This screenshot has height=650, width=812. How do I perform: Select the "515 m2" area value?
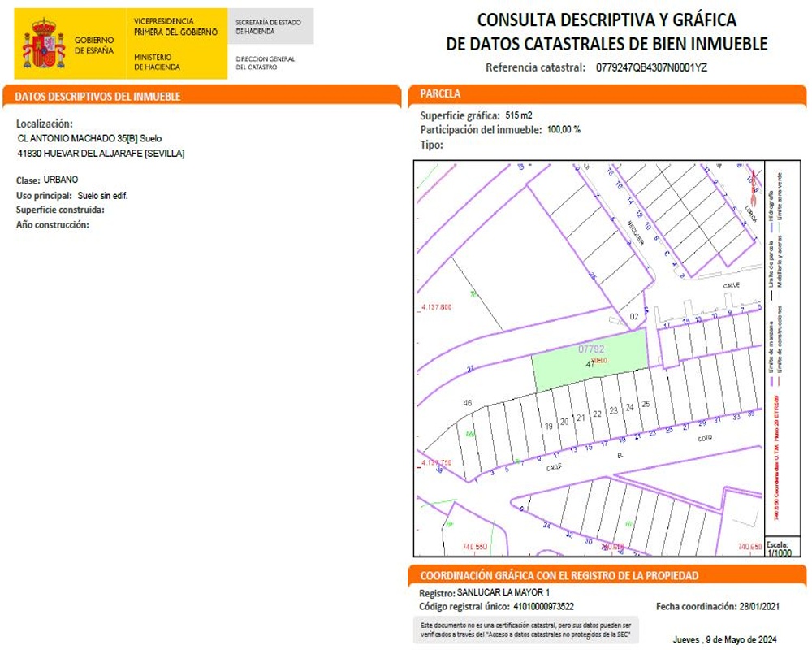coord(519,115)
